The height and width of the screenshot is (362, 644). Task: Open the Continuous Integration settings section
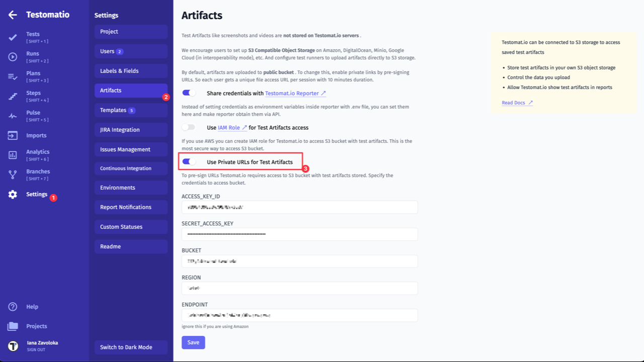click(x=130, y=168)
